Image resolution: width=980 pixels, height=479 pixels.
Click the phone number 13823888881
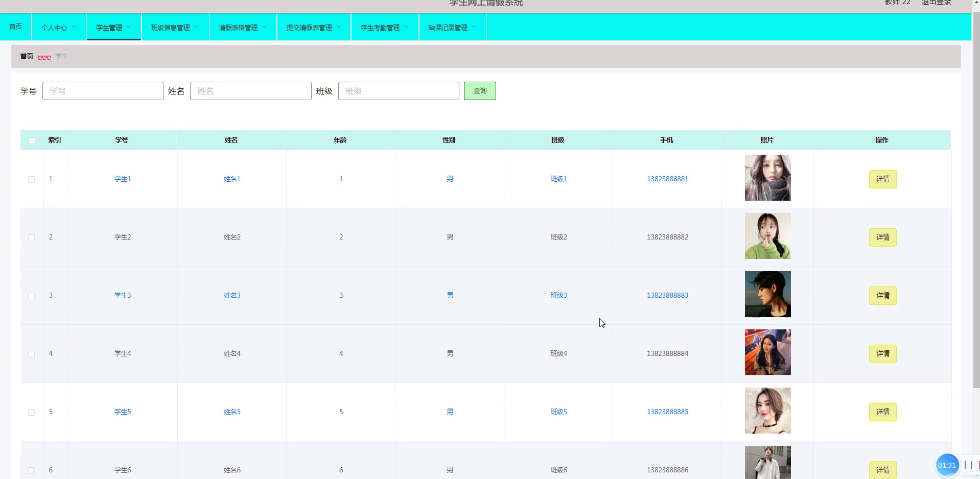click(x=667, y=179)
